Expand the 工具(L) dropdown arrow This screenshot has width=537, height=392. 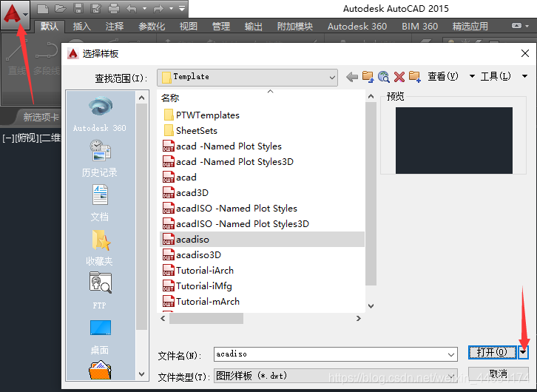[x=524, y=76]
